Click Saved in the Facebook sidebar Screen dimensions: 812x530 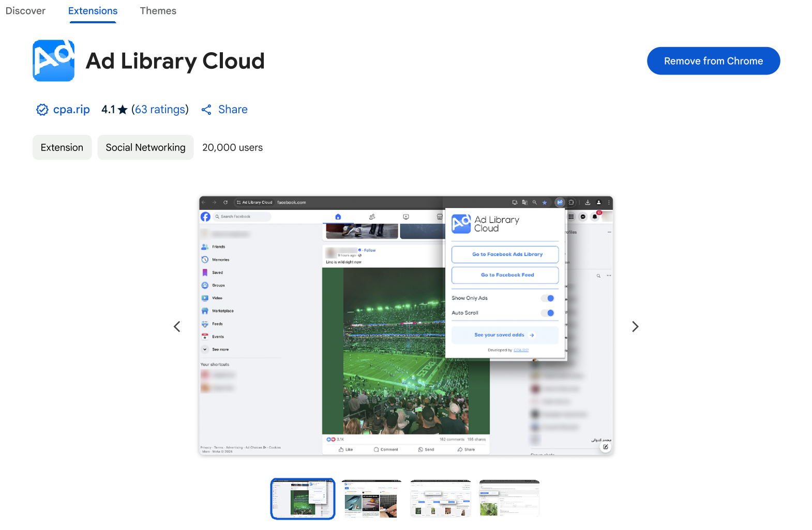pyautogui.click(x=213, y=272)
